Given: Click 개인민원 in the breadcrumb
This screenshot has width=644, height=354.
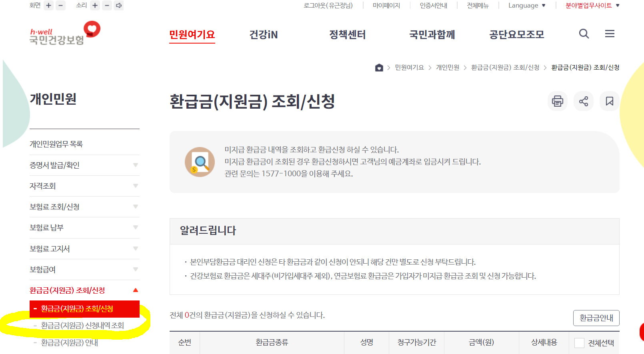Looking at the screenshot, I should click(448, 68).
